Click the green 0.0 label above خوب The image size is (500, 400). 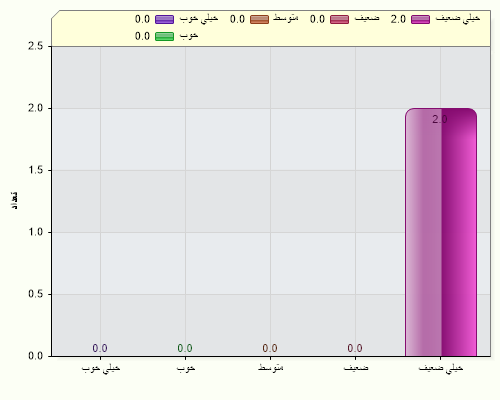pyautogui.click(x=185, y=348)
